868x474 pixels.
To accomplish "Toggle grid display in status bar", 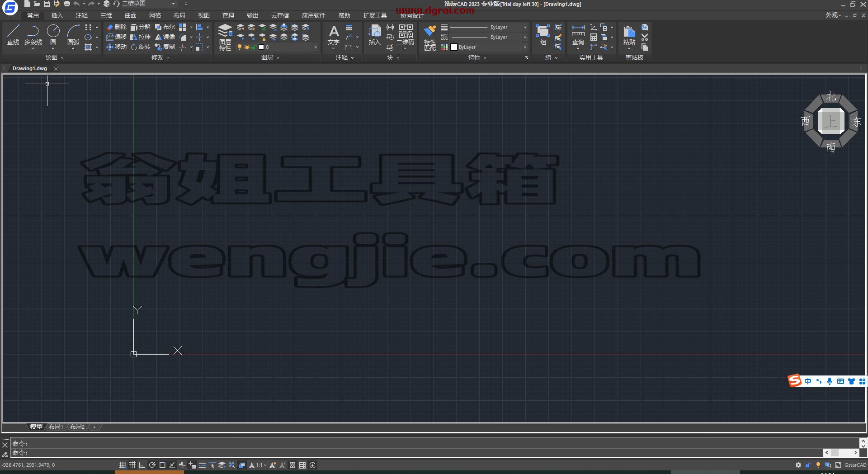I will coord(132,465).
